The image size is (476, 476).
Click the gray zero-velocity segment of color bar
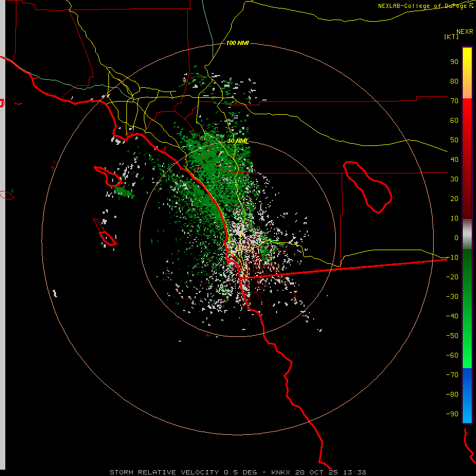coord(467,234)
